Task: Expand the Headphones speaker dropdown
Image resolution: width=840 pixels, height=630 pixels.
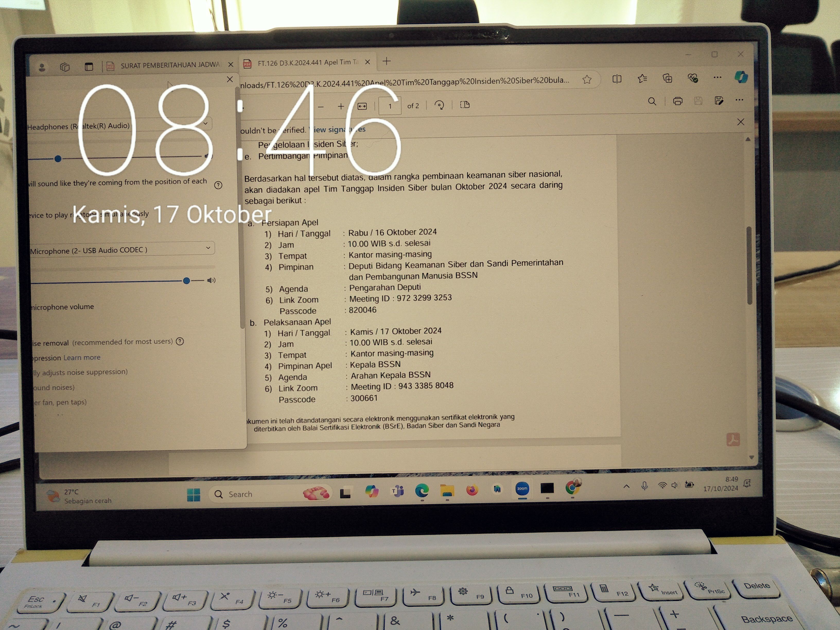Action: click(x=205, y=124)
